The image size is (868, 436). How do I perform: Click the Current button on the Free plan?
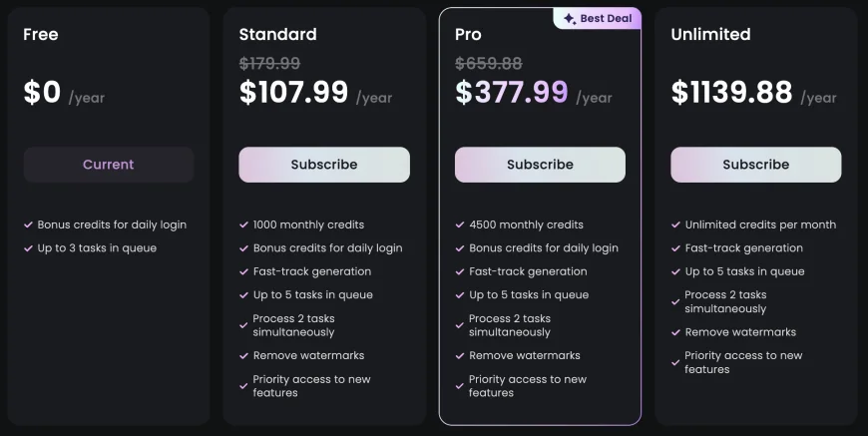click(109, 165)
